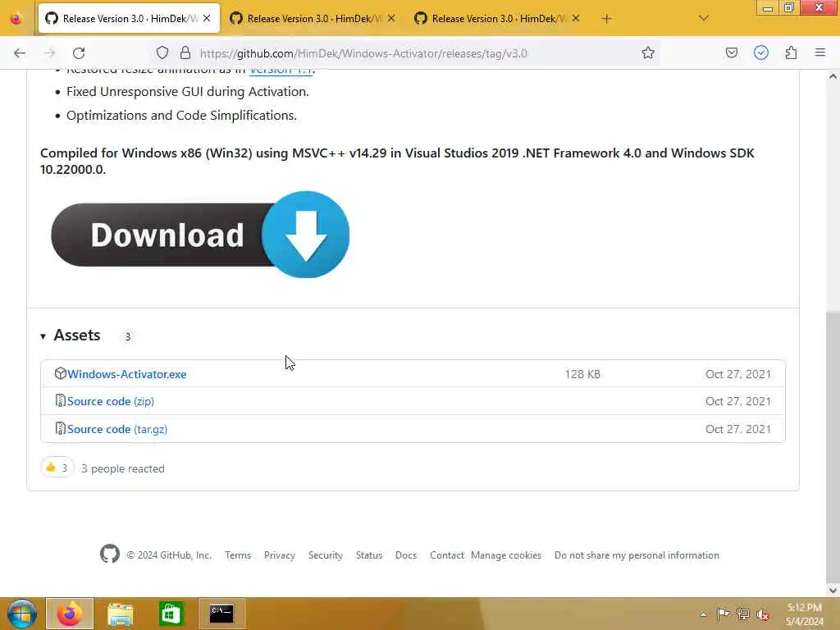Click the padlock site security icon

(x=185, y=52)
